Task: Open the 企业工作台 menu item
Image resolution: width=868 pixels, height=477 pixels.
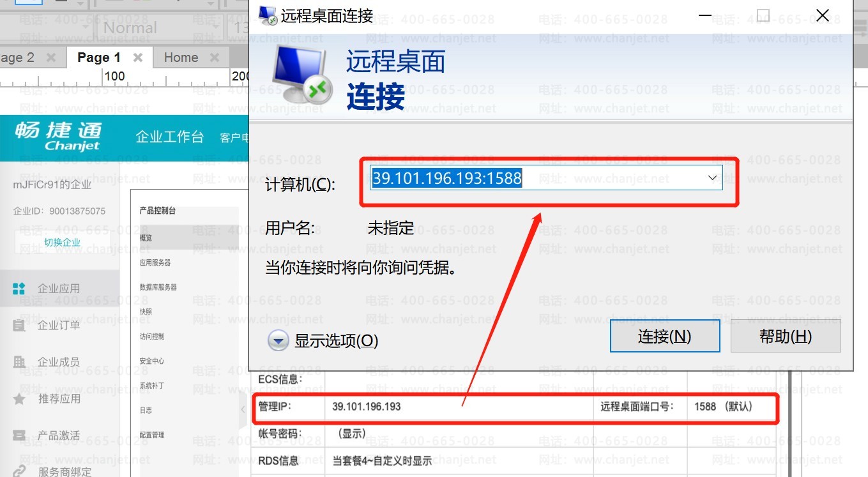Action: click(x=169, y=137)
